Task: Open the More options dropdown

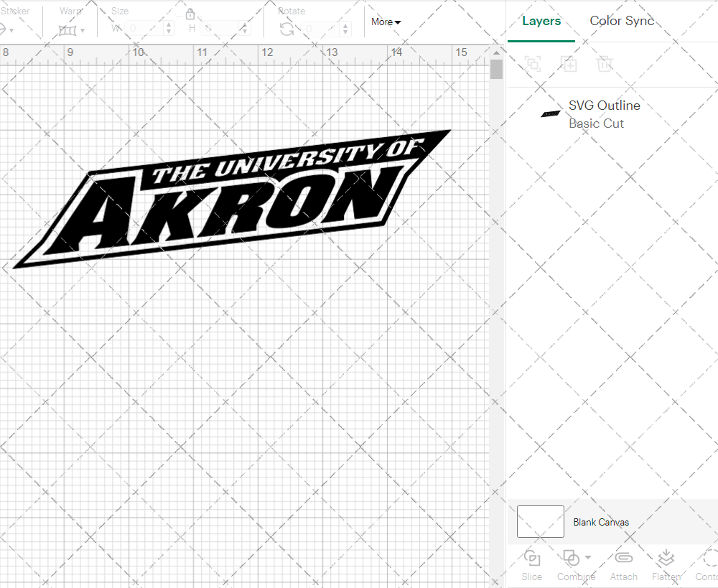Action: coord(386,22)
